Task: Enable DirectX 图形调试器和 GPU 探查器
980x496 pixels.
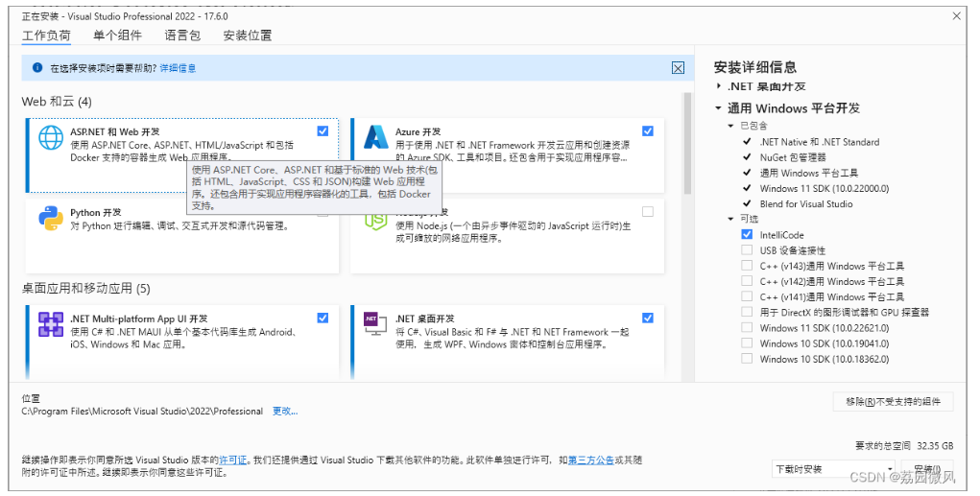Action: (747, 312)
